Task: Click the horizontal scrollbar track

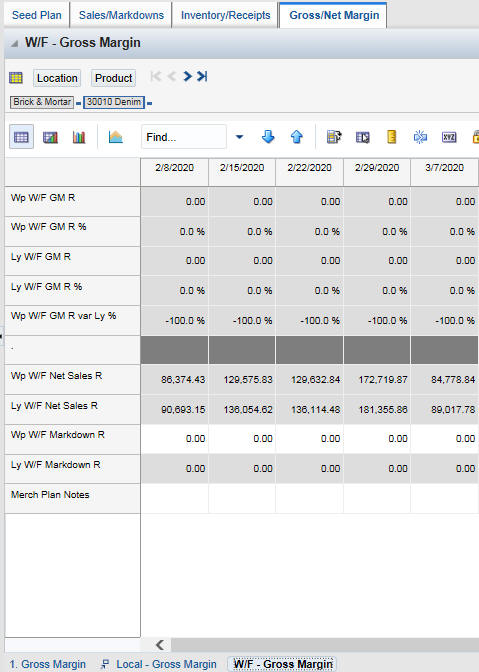Action: click(x=324, y=644)
